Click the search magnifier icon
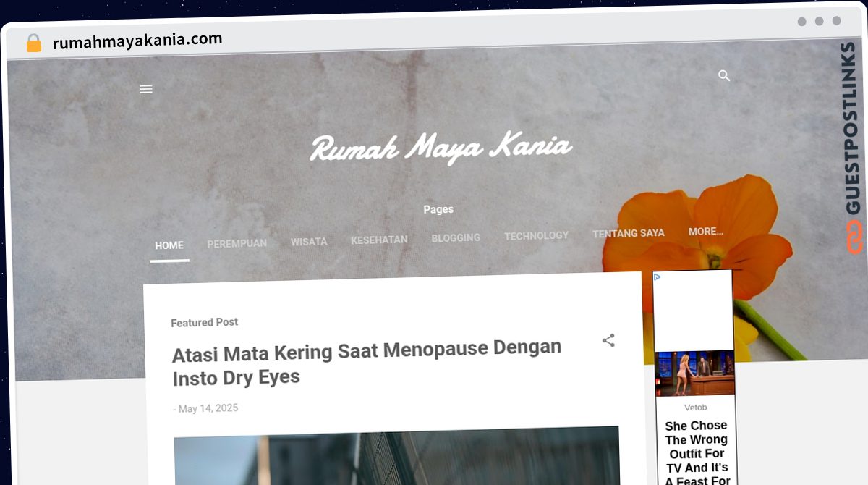The width and height of the screenshot is (868, 485). pyautogui.click(x=724, y=76)
